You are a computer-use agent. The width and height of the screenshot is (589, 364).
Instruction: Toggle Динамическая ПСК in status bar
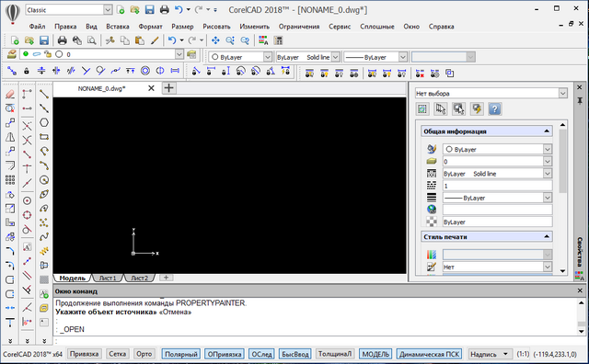(430, 354)
